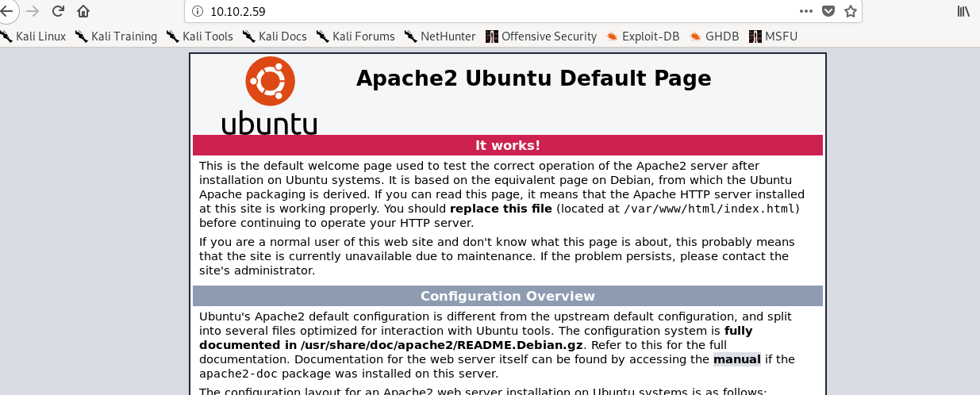Click the bold replace this file text
The height and width of the screenshot is (395, 980).
click(x=502, y=209)
